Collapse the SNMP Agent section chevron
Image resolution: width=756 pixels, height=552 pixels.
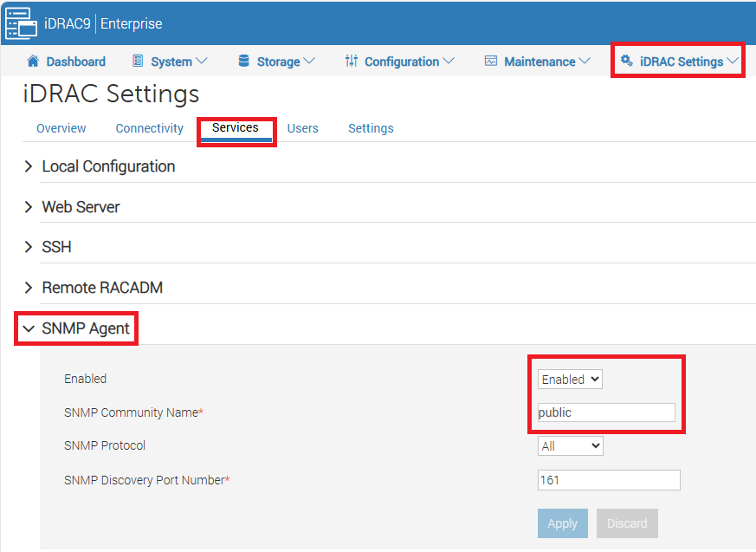click(29, 328)
